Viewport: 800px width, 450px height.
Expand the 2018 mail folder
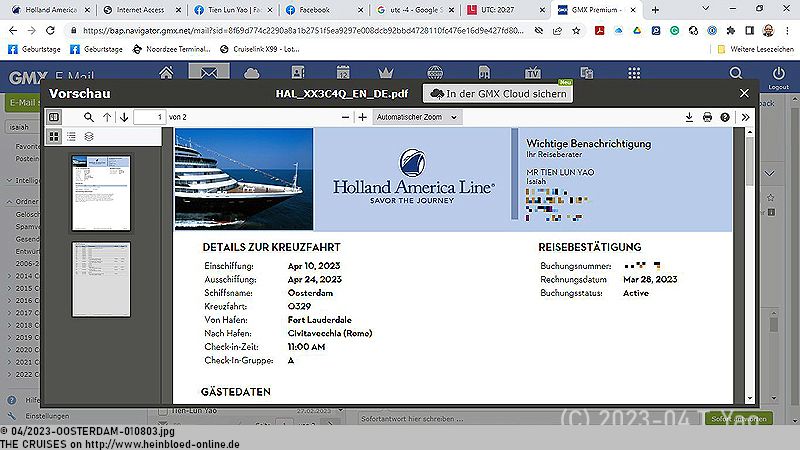[9, 325]
